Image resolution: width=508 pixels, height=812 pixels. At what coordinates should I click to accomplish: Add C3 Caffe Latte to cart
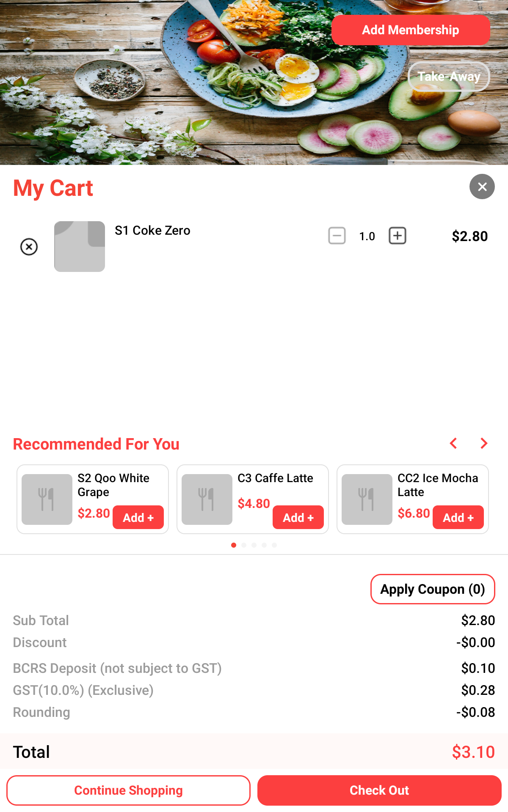click(x=298, y=517)
